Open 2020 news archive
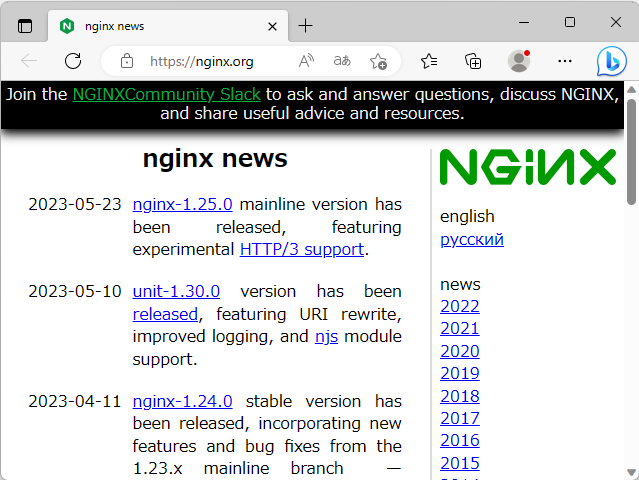This screenshot has width=639, height=480. pos(460,351)
